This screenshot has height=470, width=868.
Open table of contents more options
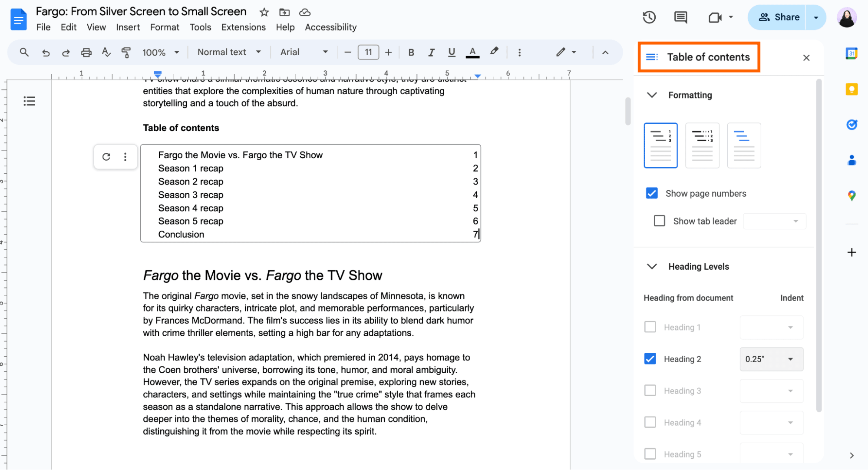pyautogui.click(x=125, y=157)
